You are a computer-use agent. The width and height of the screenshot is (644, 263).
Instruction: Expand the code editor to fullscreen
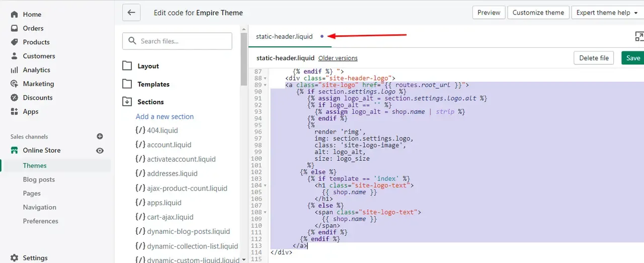point(639,36)
